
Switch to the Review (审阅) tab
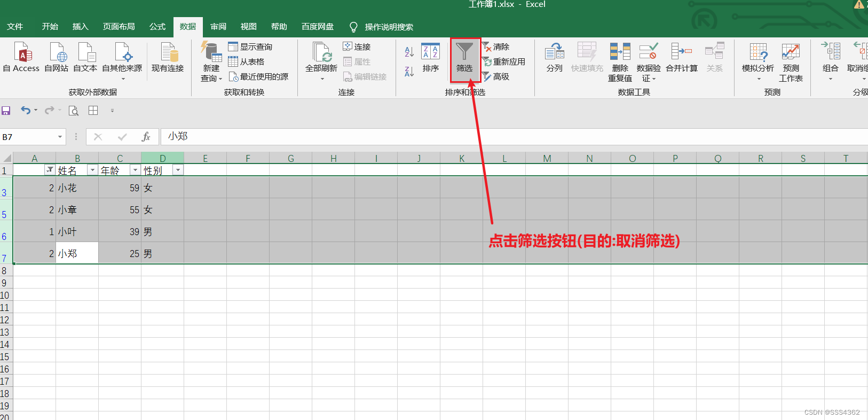tap(218, 27)
